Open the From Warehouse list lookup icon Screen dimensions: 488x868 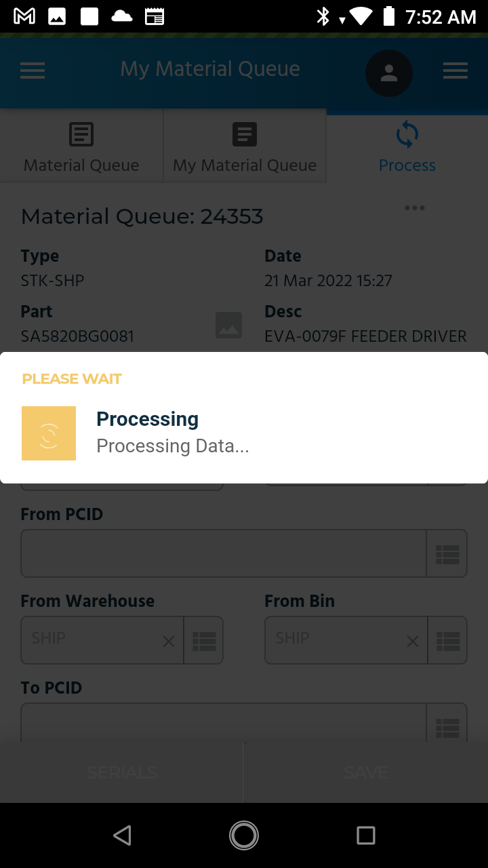(204, 640)
